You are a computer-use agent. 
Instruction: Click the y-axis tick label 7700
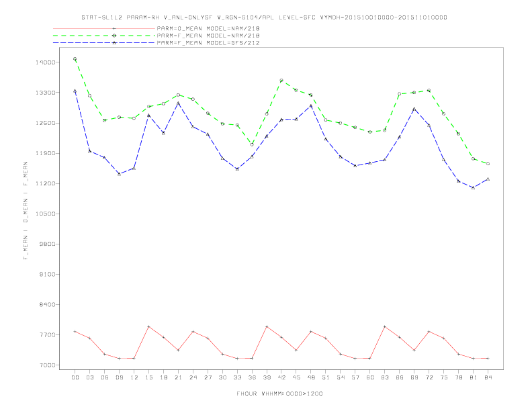[47, 334]
